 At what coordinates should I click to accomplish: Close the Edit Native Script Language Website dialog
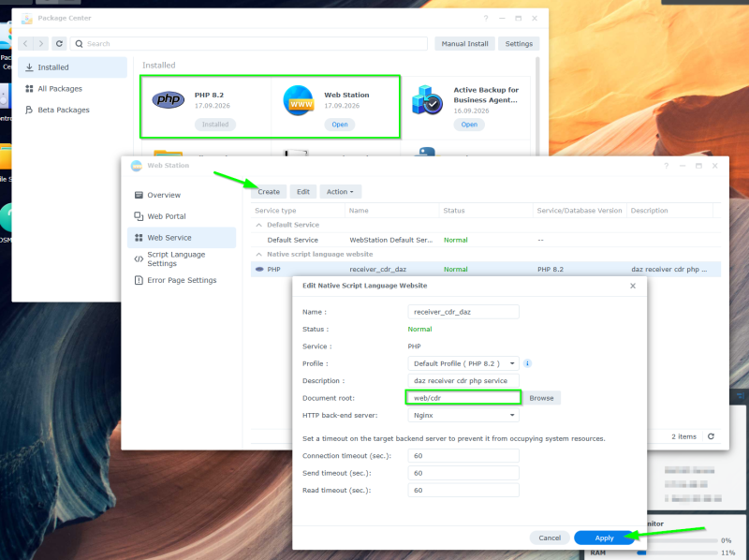(x=633, y=286)
